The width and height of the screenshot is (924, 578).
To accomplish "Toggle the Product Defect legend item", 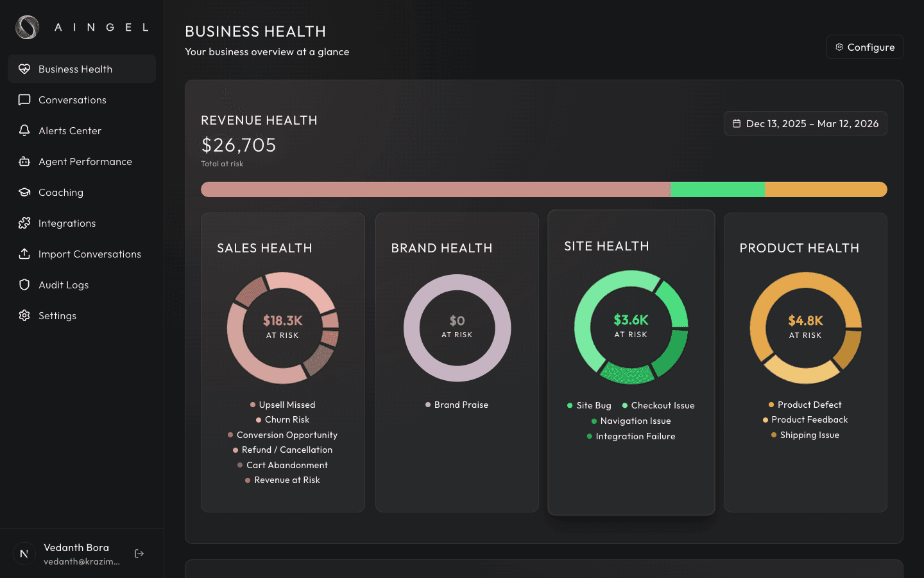I will (x=805, y=405).
